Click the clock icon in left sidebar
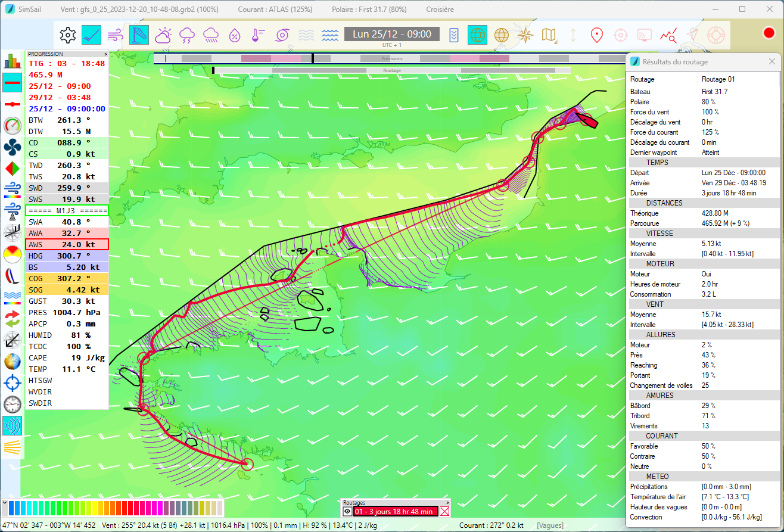Image resolution: width=784 pixels, height=532 pixels. pos(12,405)
